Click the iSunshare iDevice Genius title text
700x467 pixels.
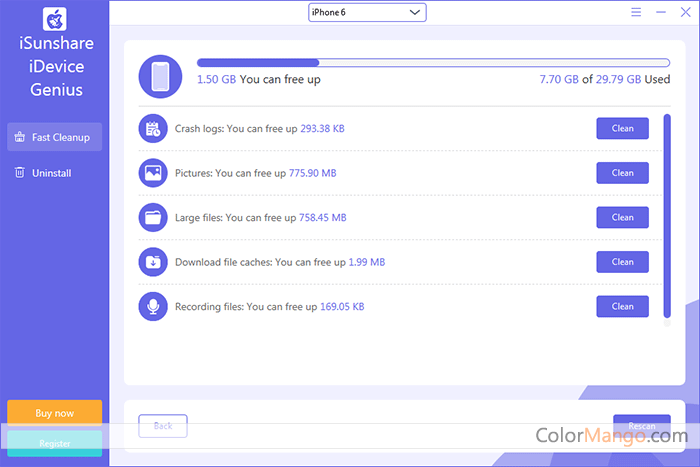click(56, 67)
